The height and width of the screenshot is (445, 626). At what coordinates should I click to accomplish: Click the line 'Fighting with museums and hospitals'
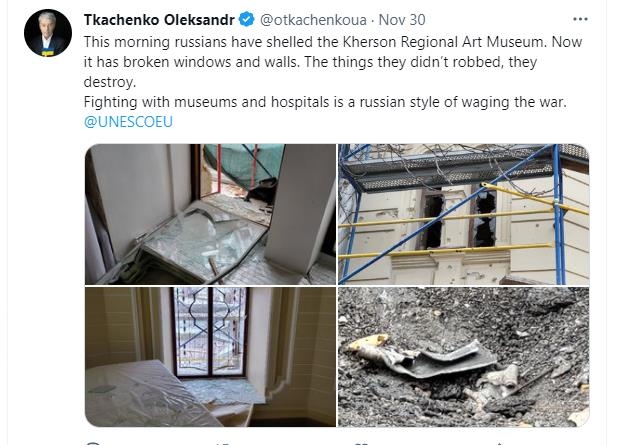325,102
